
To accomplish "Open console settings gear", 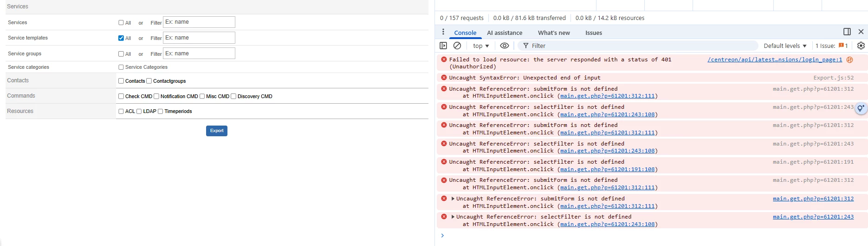I will click(x=861, y=46).
